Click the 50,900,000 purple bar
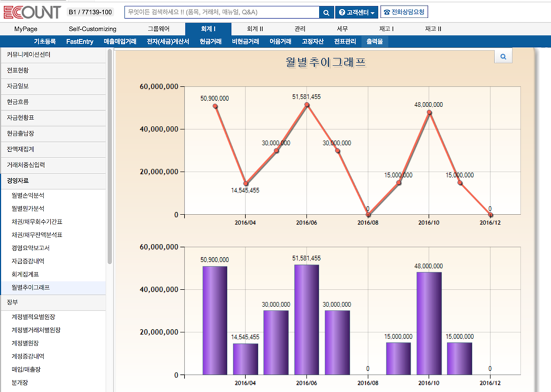The height and width of the screenshot is (392, 551). pyautogui.click(x=215, y=321)
